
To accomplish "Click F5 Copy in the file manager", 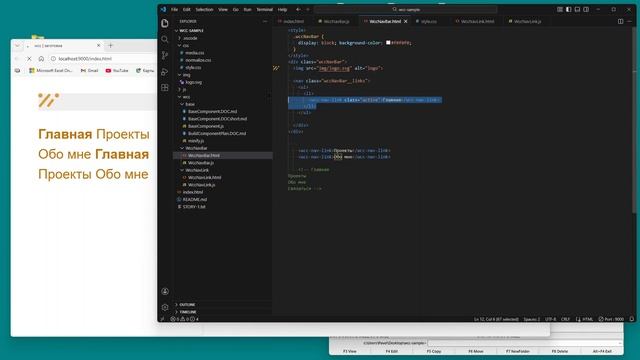I will (x=434, y=351).
